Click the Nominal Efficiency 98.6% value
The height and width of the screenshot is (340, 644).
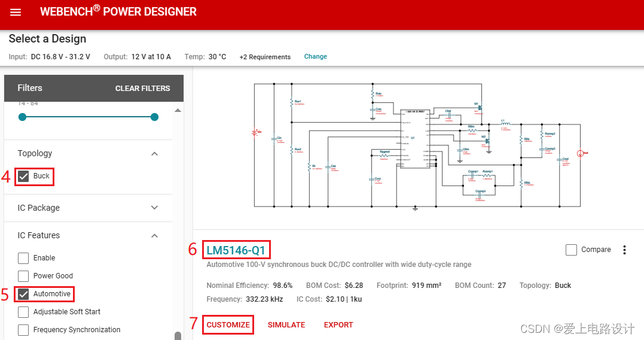(282, 286)
